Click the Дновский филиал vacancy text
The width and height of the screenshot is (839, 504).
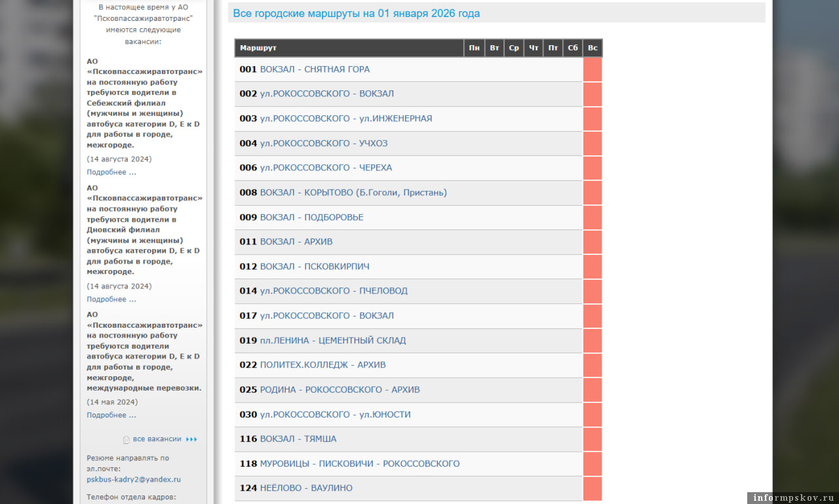(144, 230)
